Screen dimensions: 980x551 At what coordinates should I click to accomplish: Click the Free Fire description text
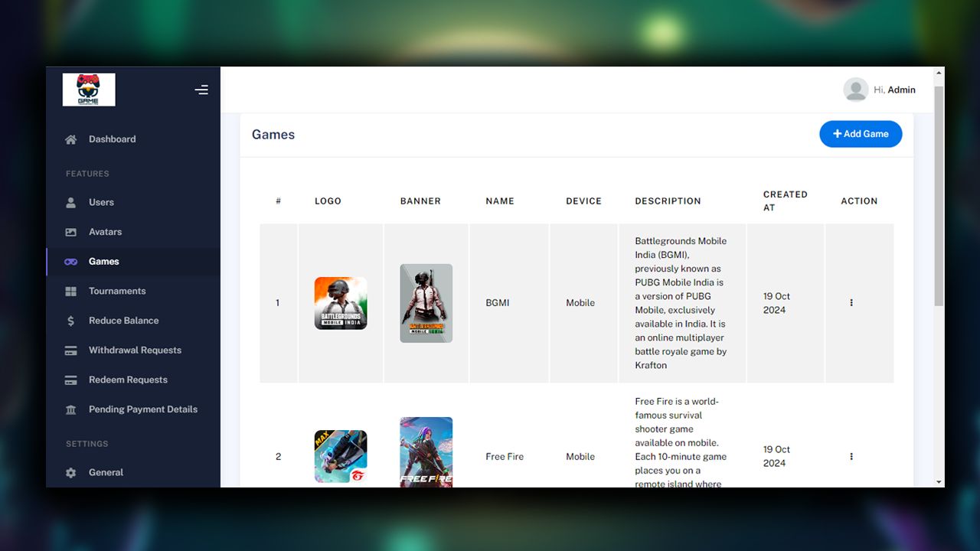[x=681, y=442]
